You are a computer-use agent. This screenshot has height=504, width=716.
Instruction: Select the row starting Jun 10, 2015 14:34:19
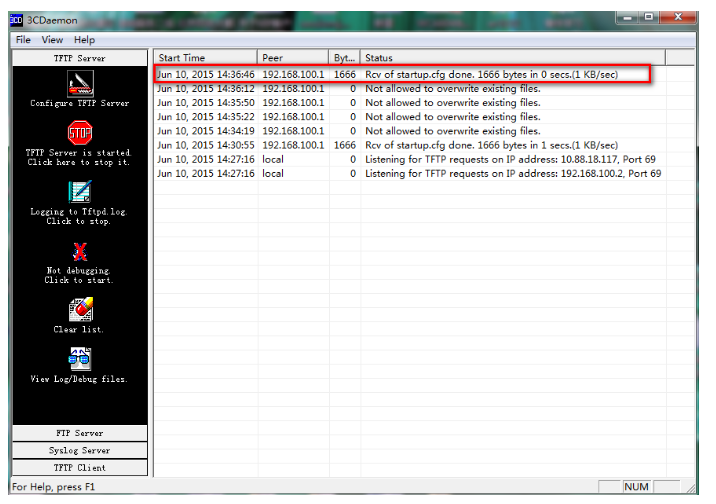point(410,131)
